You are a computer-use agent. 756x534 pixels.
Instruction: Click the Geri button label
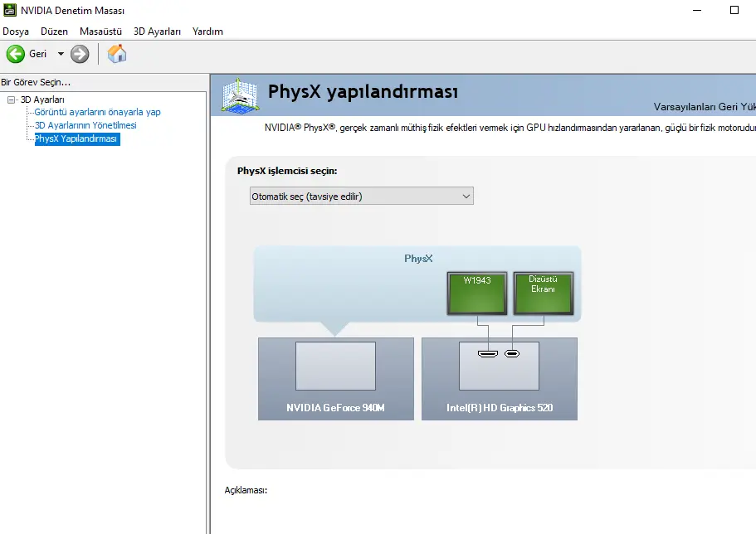point(37,54)
